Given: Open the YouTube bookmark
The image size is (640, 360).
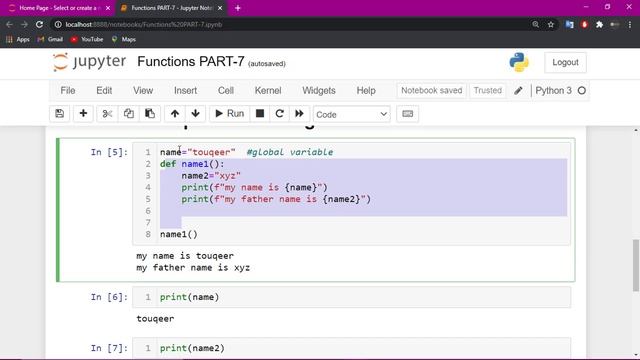Looking at the screenshot, I should pos(87,39).
